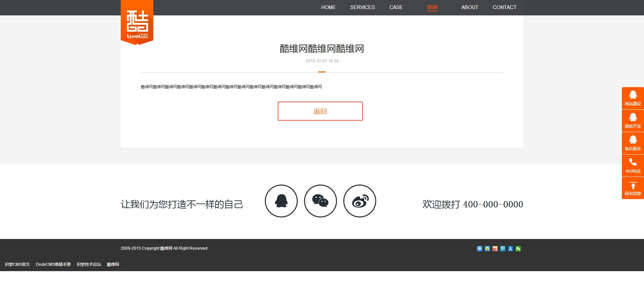This screenshot has height=305, width=644.
Task: Open the CASE navigation item
Action: tap(396, 7)
